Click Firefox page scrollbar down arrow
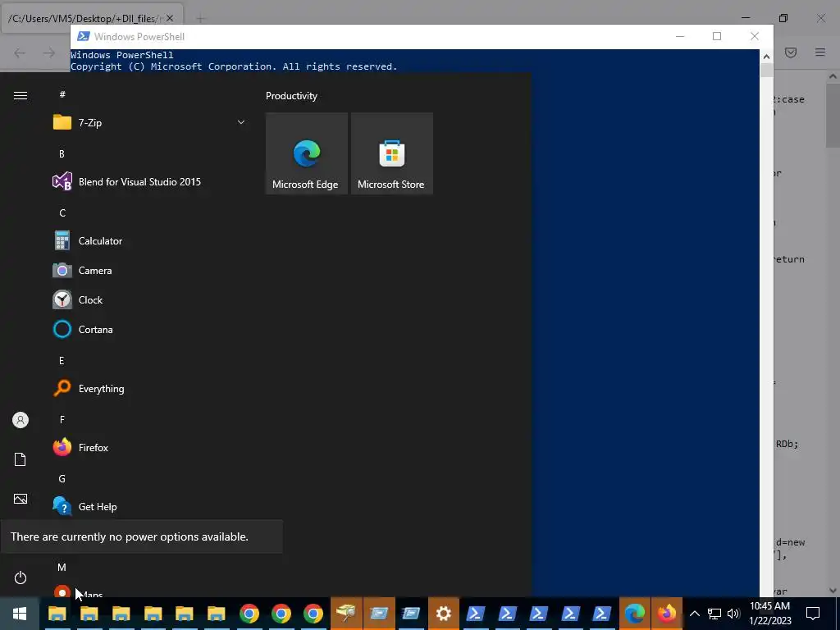The image size is (840, 630). pyautogui.click(x=833, y=591)
